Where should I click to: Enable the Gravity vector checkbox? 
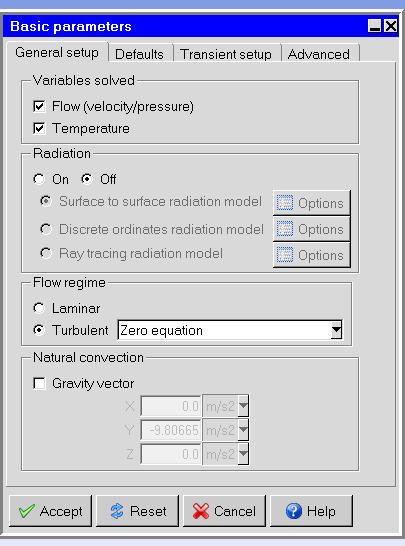39,383
